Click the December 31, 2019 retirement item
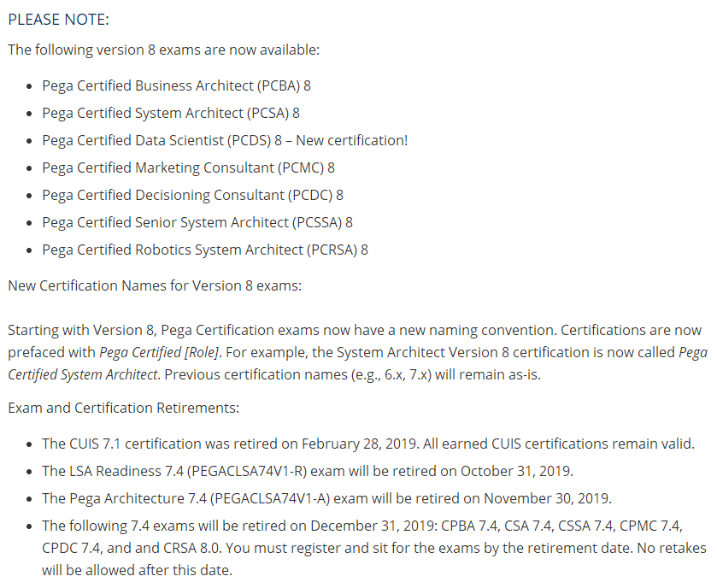 tap(374, 548)
